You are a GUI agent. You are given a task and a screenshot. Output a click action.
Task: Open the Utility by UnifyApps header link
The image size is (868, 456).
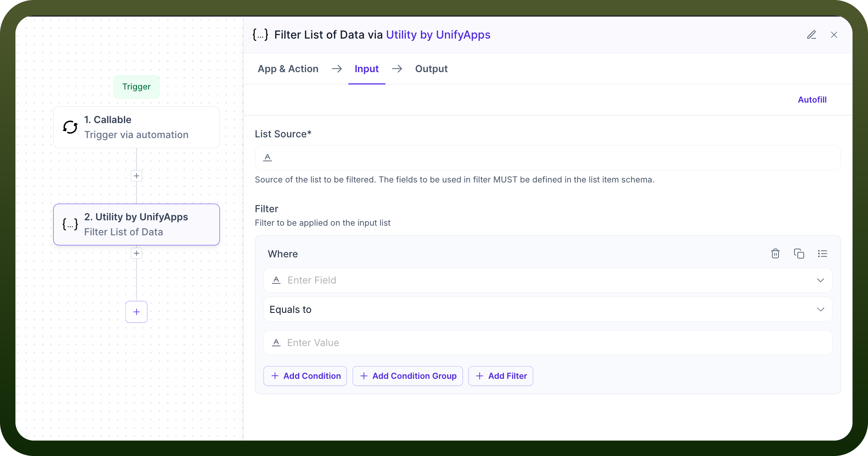pyautogui.click(x=438, y=35)
